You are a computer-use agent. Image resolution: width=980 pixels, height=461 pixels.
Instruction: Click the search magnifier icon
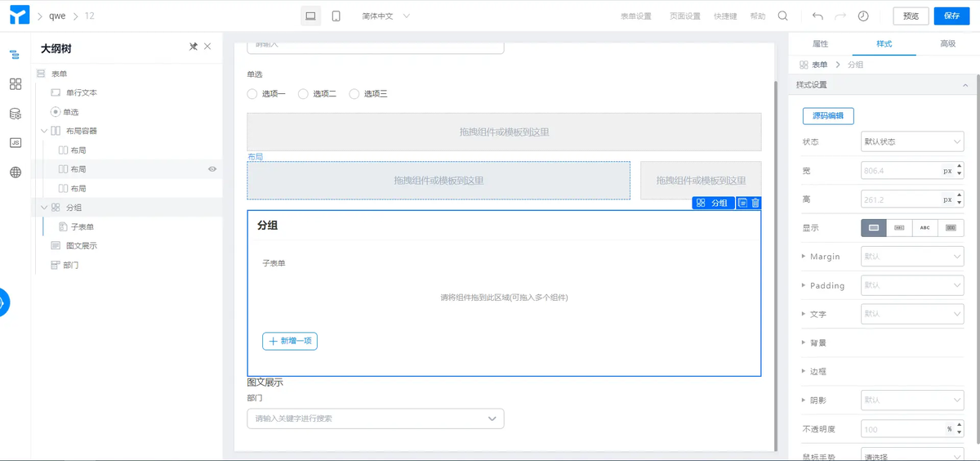point(782,16)
